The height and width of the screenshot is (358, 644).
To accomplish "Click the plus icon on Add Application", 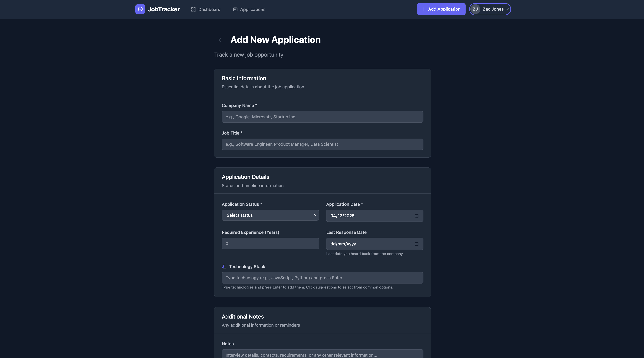I will pos(423,9).
